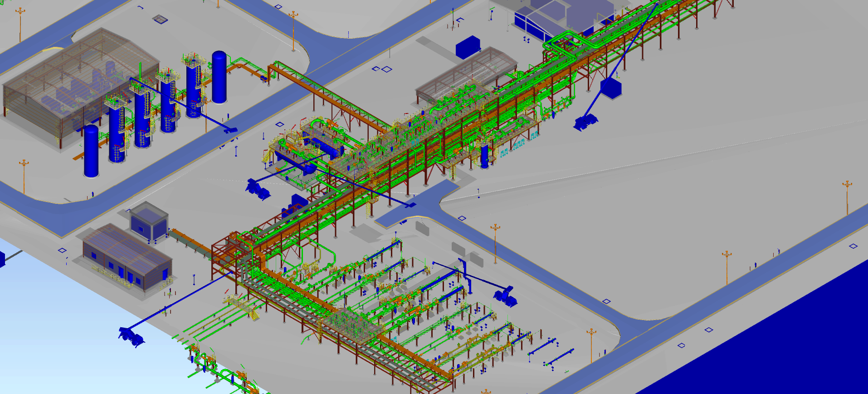Viewport: 868px width, 394px height.
Task: Select the square drain grate near top-left road
Action: [160, 19]
